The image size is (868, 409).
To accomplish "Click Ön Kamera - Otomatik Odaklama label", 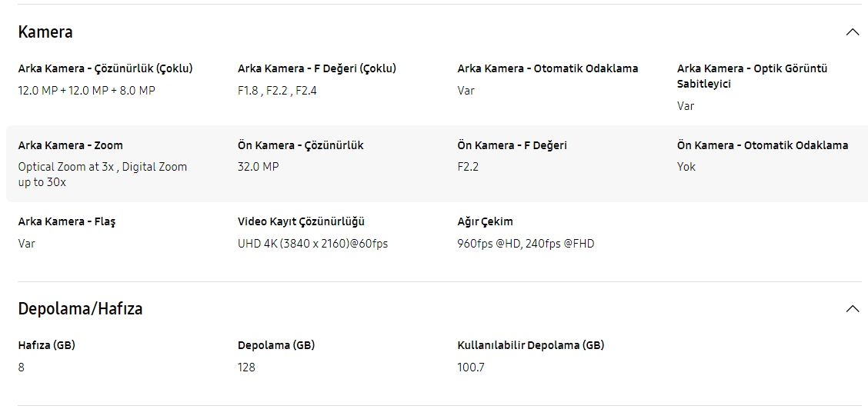I will (x=763, y=145).
